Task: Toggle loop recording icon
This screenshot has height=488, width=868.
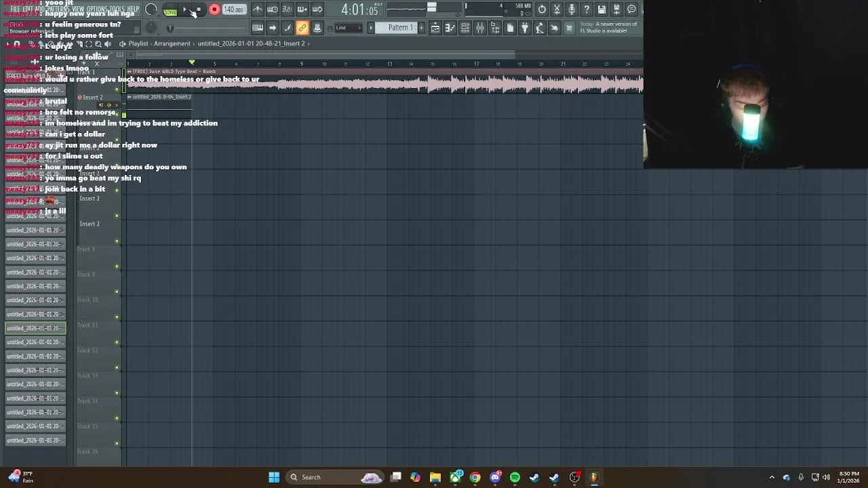Action: click(x=317, y=9)
